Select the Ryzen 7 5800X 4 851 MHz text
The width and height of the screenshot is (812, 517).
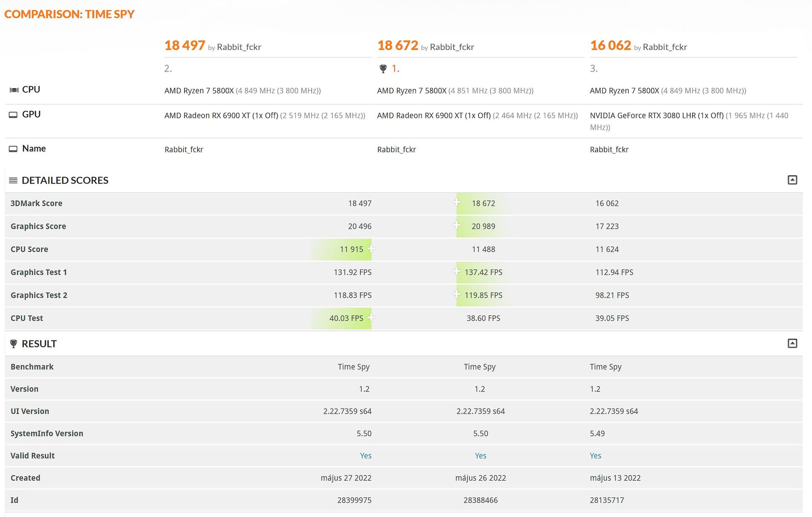click(x=455, y=91)
